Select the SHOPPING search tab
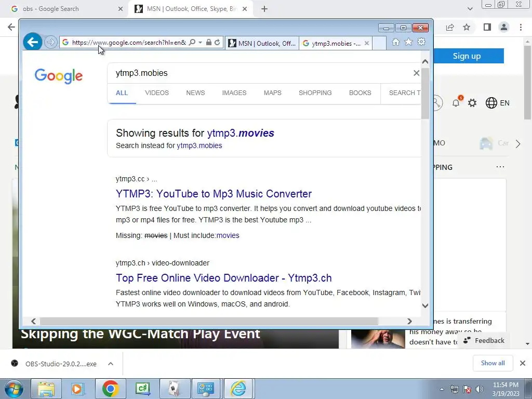 click(x=315, y=93)
